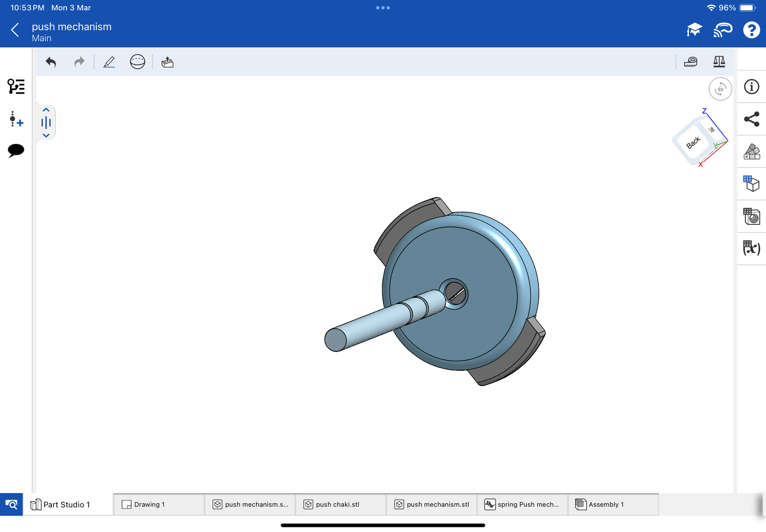Expand rollback bar upward chevron
This screenshot has width=766, height=532.
pos(46,110)
